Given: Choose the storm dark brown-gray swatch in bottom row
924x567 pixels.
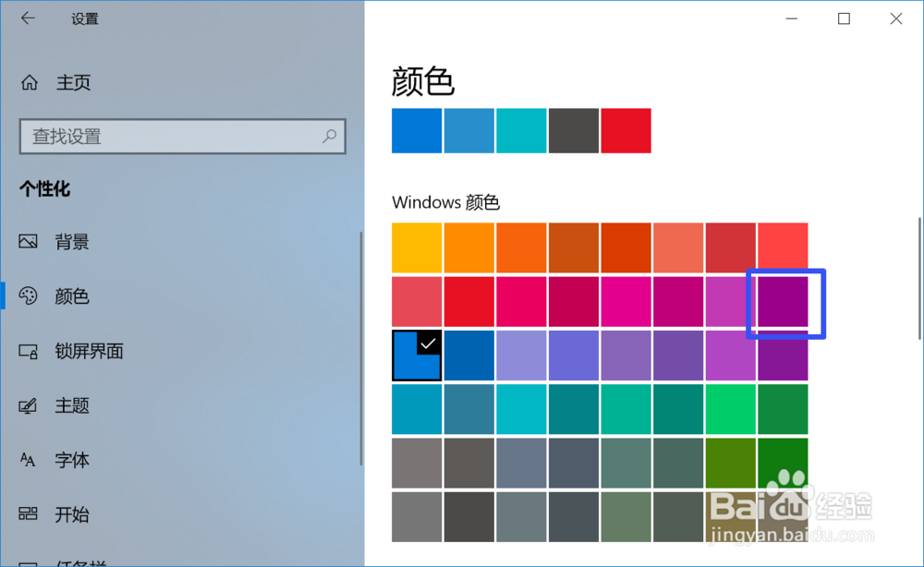Looking at the screenshot, I should coord(469,517).
